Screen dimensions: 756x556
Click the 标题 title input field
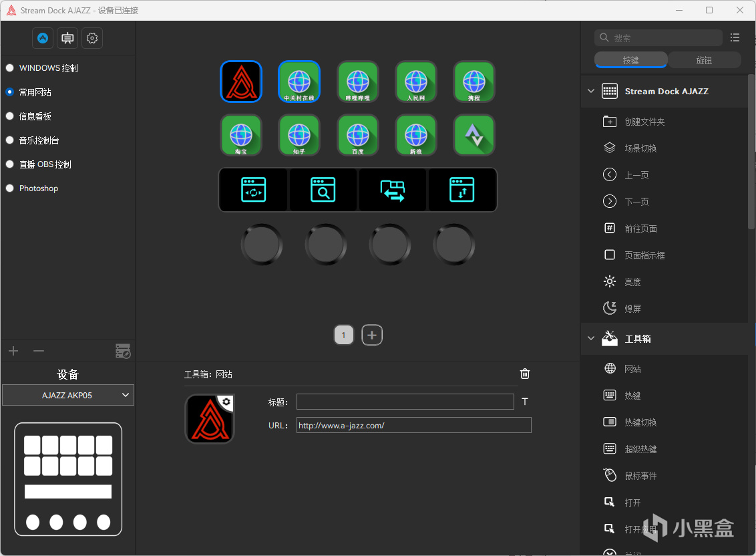point(405,402)
